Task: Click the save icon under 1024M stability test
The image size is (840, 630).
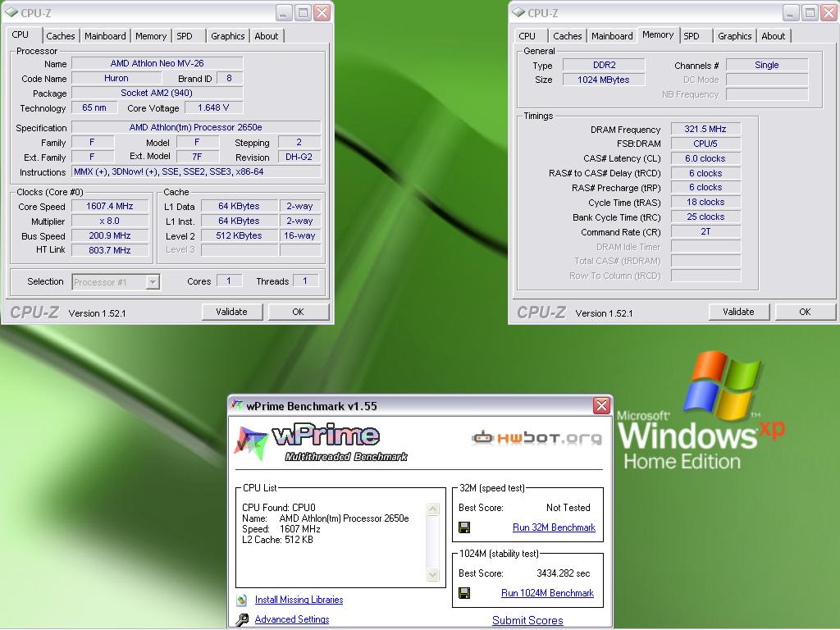Action: (x=464, y=593)
